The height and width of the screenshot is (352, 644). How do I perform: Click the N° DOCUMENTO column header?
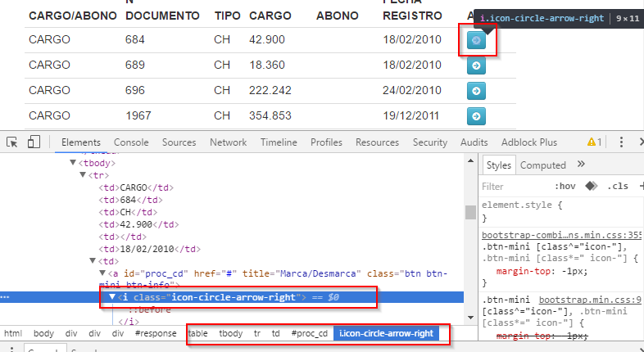pos(162,9)
